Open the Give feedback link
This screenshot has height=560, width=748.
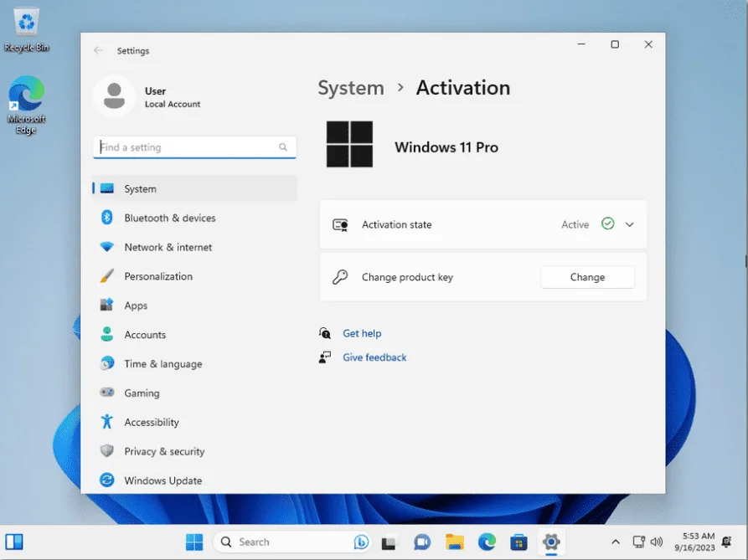pyautogui.click(x=374, y=357)
